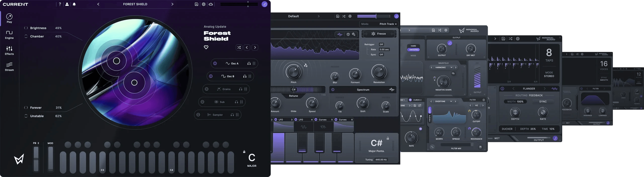The height and width of the screenshot is (177, 644).
Task: Click the help question mark icon
Action: pyautogui.click(x=60, y=4)
